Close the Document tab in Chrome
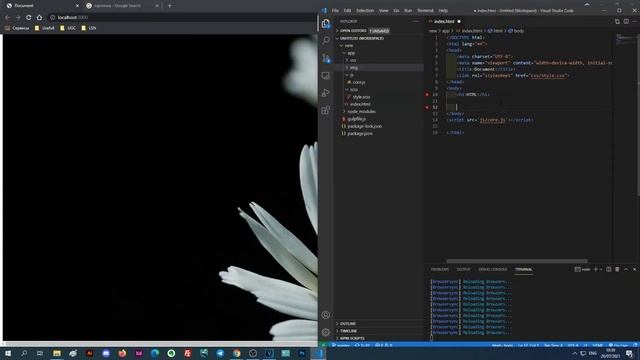Screen dimensions: 640x360 77,6
